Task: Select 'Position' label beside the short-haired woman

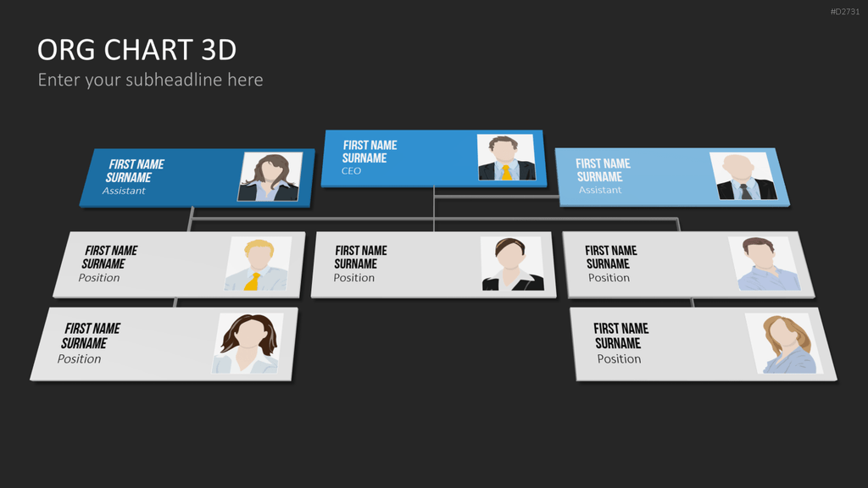Action: click(353, 278)
